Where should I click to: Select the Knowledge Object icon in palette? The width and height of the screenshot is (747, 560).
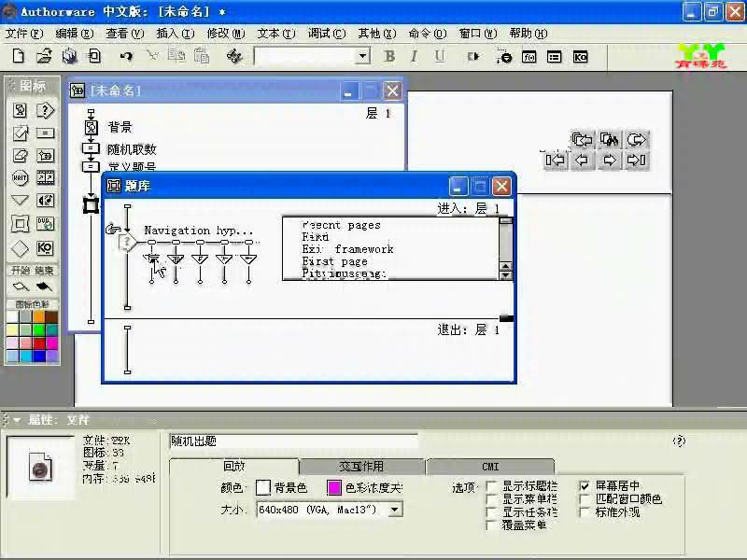click(x=45, y=248)
